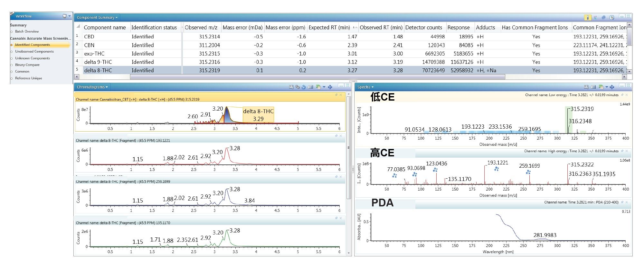Click the yellow highlighted info icon in Component Summary toolbar

point(588,17)
